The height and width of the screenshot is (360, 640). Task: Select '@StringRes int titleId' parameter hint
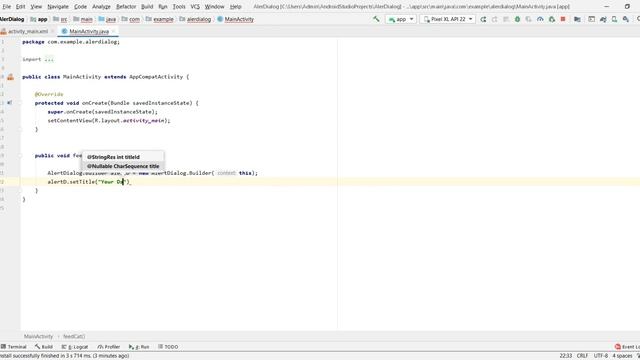(x=123, y=157)
